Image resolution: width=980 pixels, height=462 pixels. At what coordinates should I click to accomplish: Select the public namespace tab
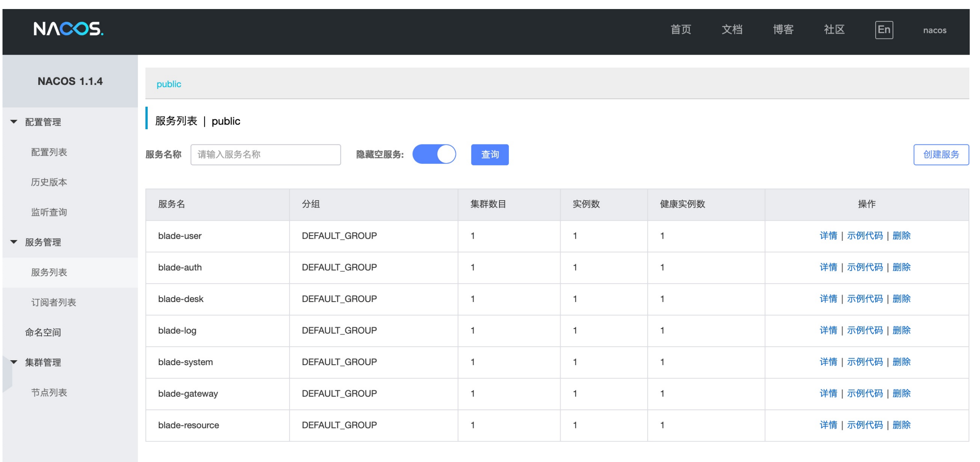coord(169,84)
